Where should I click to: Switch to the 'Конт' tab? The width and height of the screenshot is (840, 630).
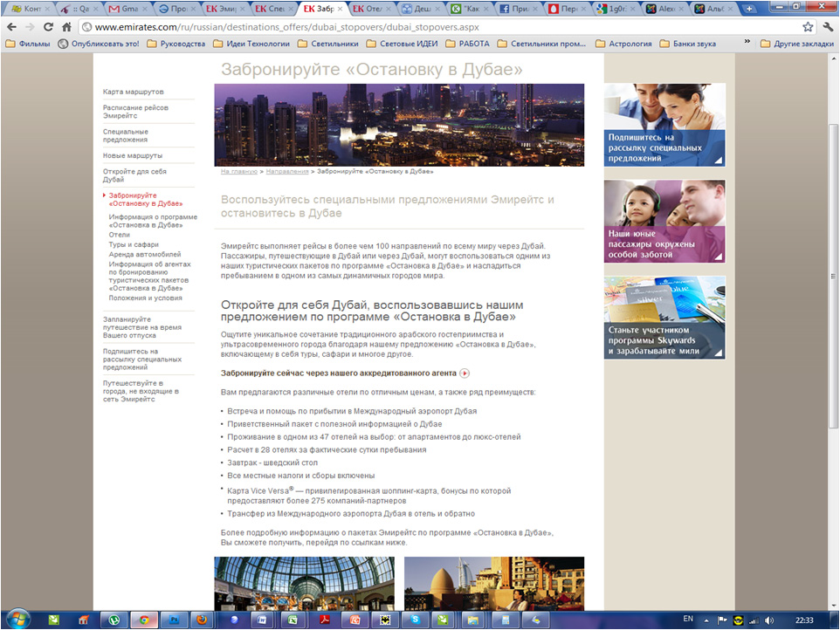coord(30,9)
